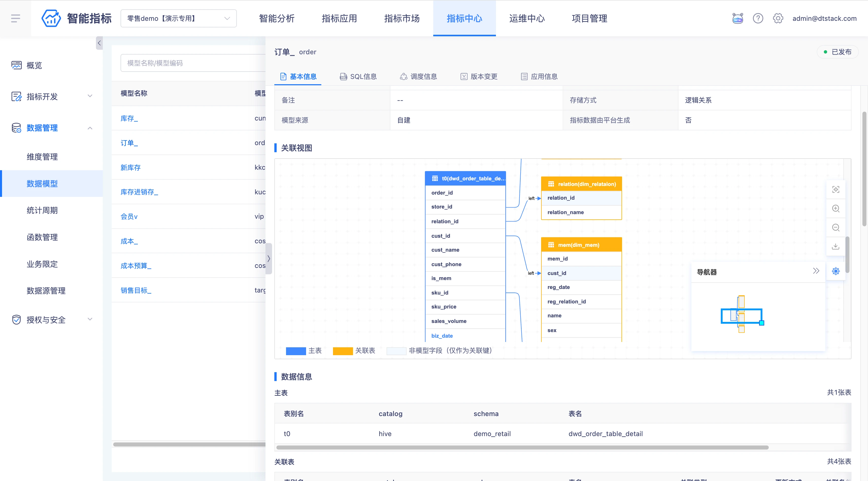
Task: Open the 项目管理 top menu
Action: 590,18
